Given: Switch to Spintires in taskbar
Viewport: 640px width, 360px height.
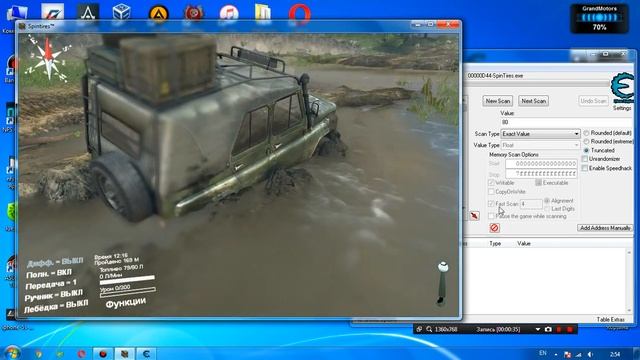Looking at the screenshot, I should click(124, 353).
